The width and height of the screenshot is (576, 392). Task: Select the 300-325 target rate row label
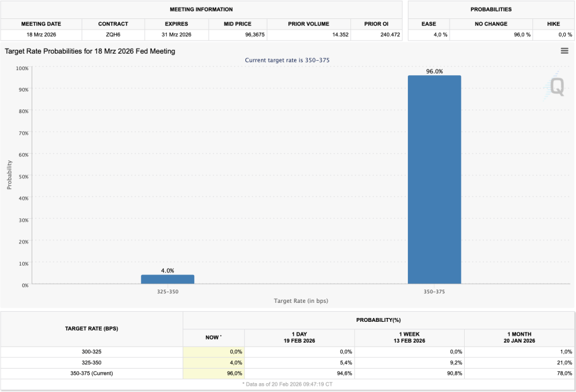(x=92, y=352)
